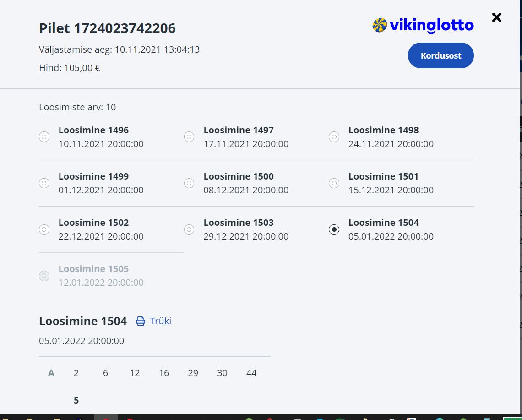Close the ticket dialog with the X
This screenshot has height=420, width=522.
point(496,17)
